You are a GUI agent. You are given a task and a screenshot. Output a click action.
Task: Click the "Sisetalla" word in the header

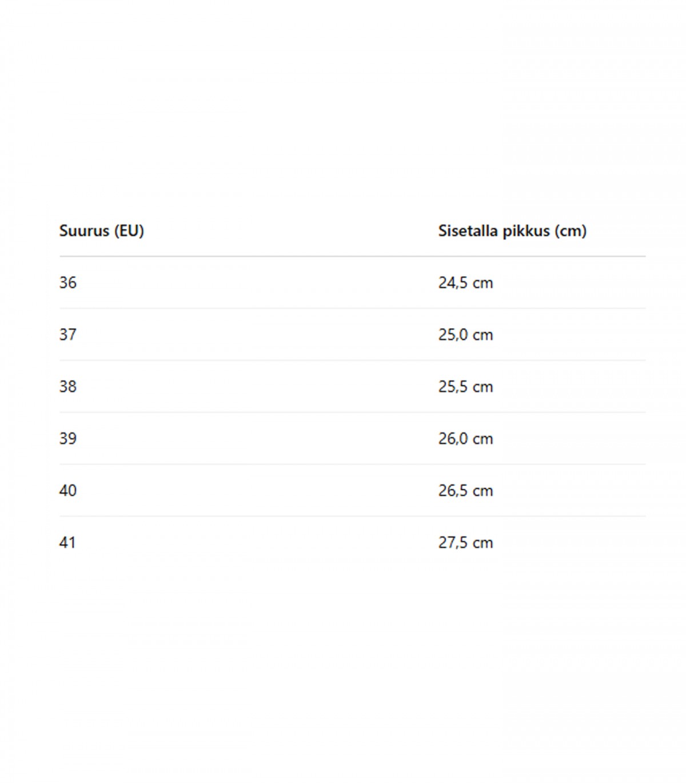[468, 231]
